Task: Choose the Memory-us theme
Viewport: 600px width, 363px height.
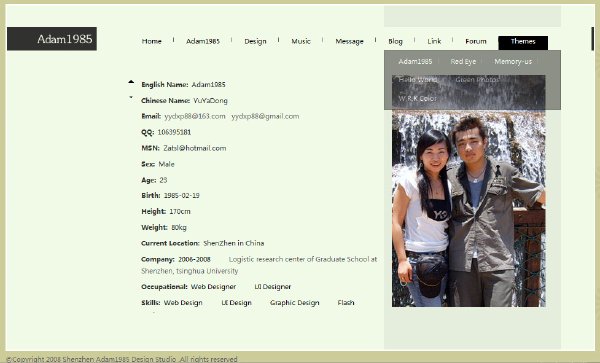Action: 513,61
